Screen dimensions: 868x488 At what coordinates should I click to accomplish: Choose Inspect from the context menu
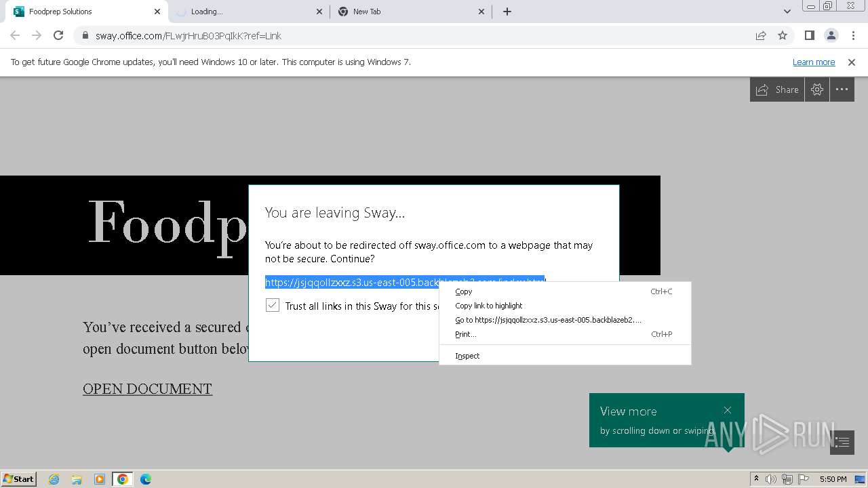565,356
